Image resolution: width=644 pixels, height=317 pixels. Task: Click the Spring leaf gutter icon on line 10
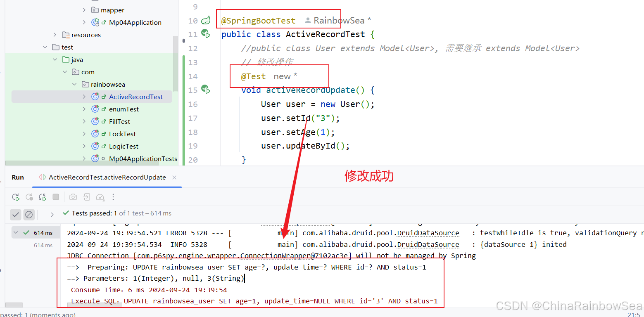point(204,20)
